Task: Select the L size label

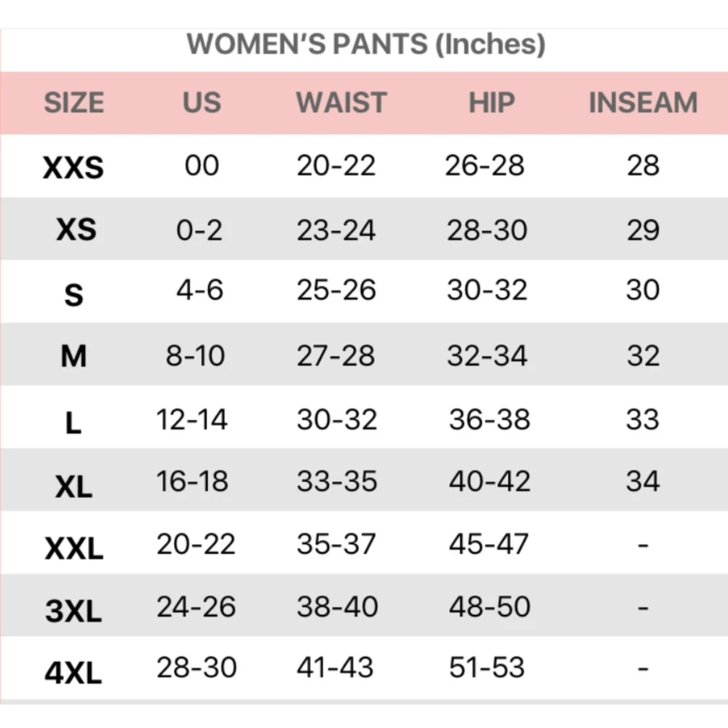Action: coord(74,424)
